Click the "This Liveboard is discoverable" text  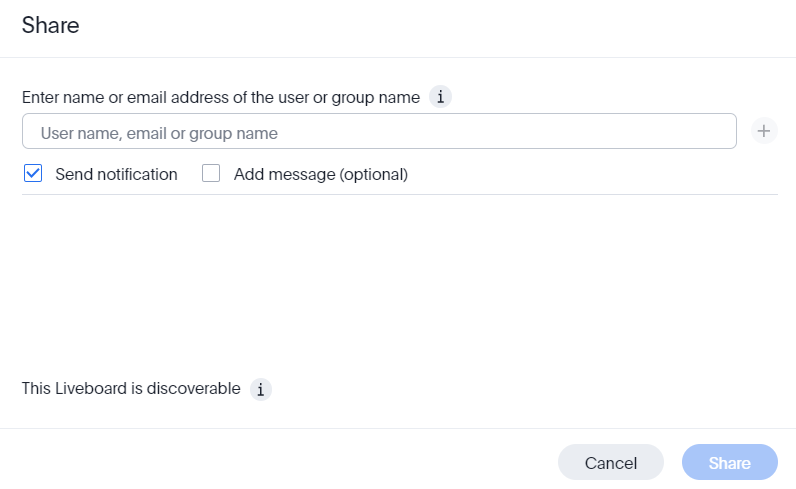[x=131, y=388]
